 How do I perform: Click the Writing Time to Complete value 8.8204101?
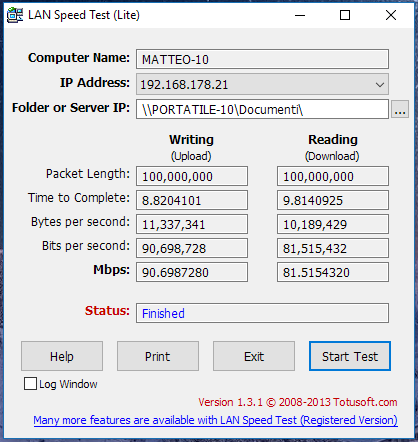tap(192, 200)
